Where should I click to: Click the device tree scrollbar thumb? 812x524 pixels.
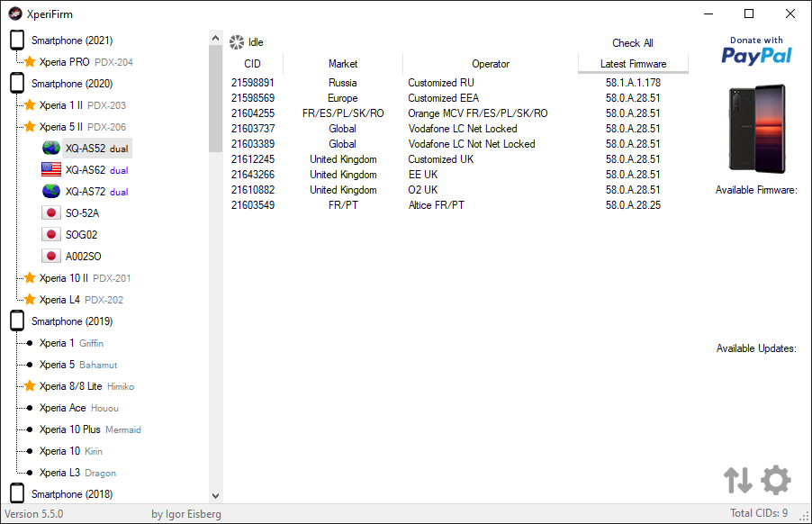tap(215, 98)
